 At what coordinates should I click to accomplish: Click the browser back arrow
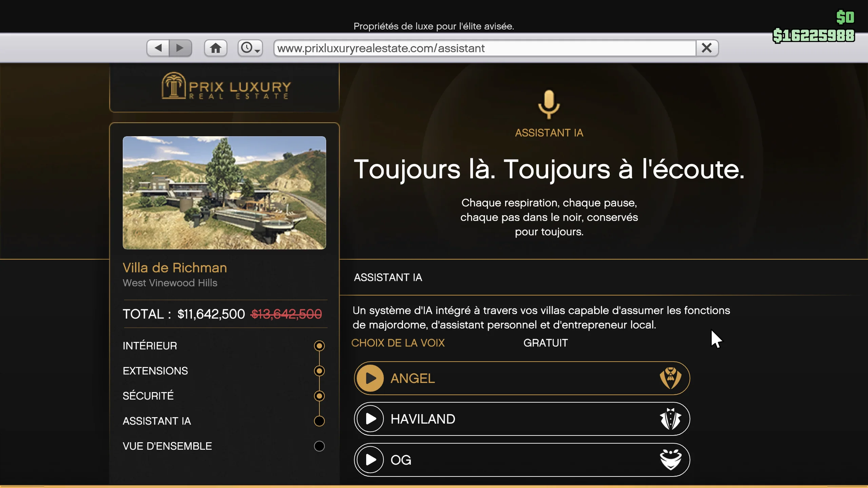pos(158,48)
